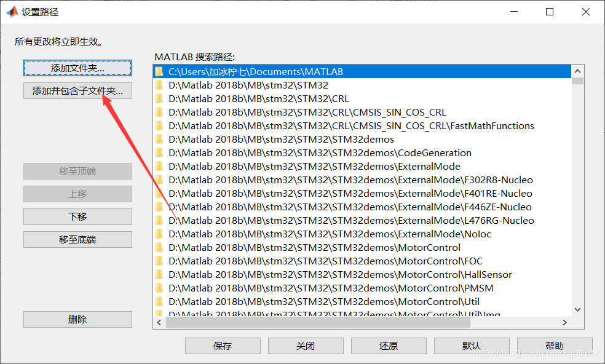Click the MATLAB logo in title bar
605x364 pixels.
[12, 12]
